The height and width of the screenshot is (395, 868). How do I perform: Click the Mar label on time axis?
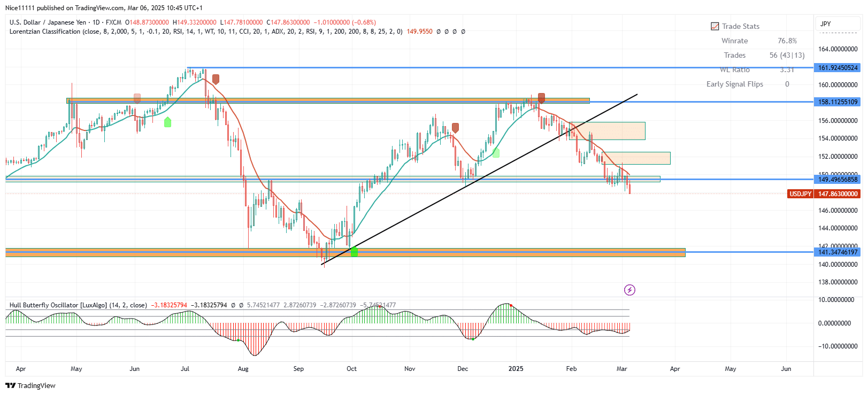[621, 369]
